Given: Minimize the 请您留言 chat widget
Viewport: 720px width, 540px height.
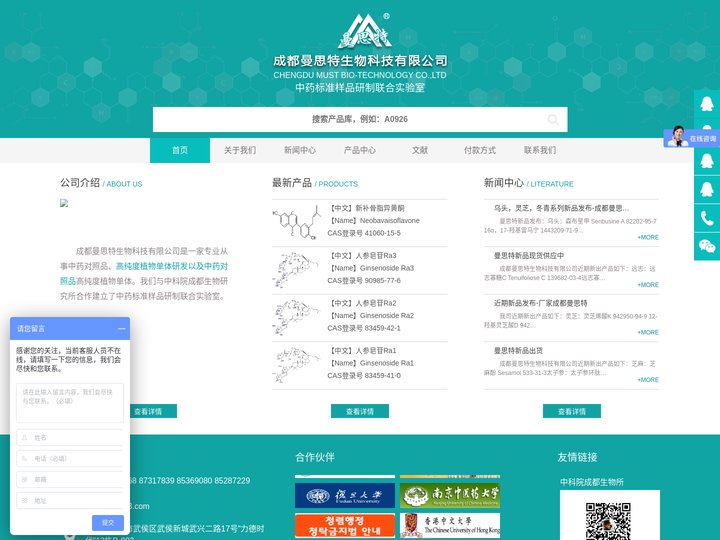Looking at the screenshot, I should point(122,328).
